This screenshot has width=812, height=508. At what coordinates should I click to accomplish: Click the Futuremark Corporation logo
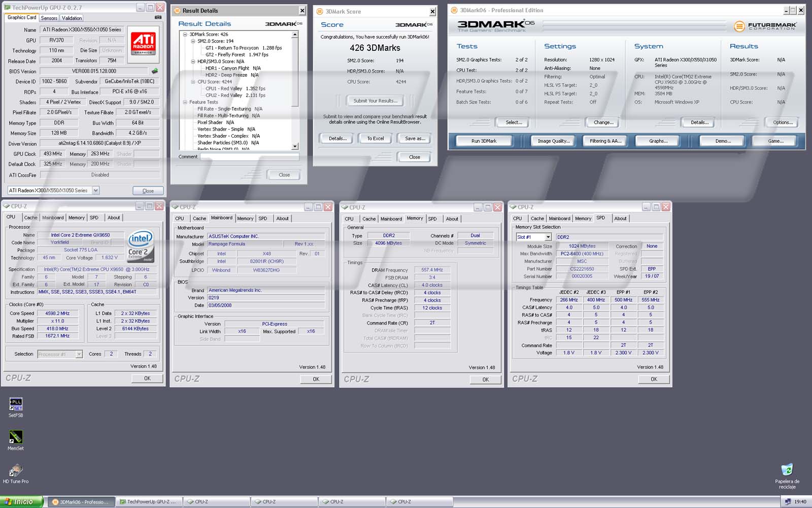765,26
